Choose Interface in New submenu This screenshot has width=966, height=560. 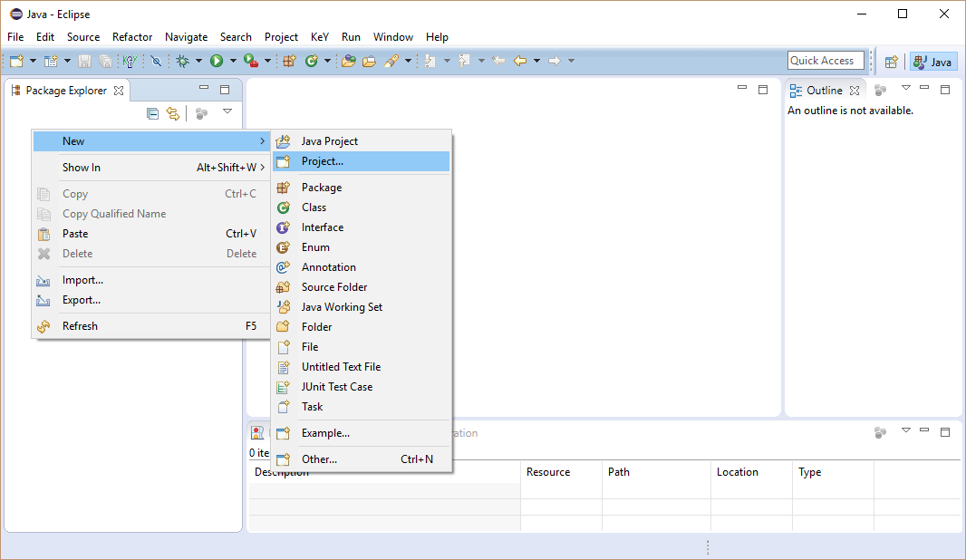click(x=361, y=227)
